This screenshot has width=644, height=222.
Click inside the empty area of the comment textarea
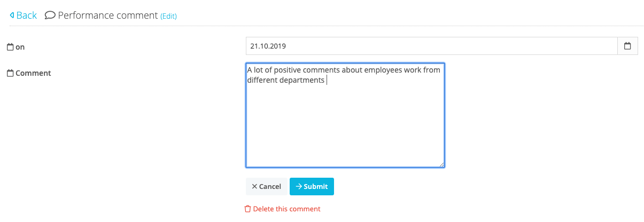[x=345, y=125]
